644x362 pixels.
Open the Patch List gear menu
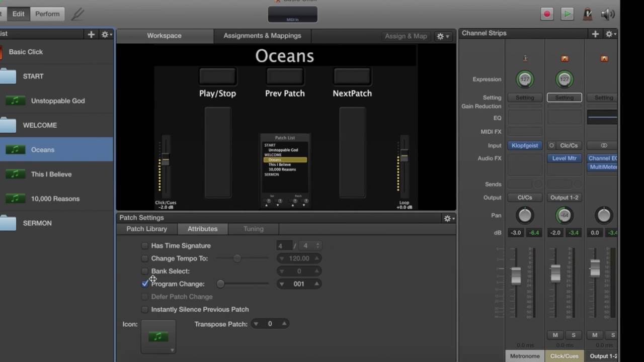106,34
